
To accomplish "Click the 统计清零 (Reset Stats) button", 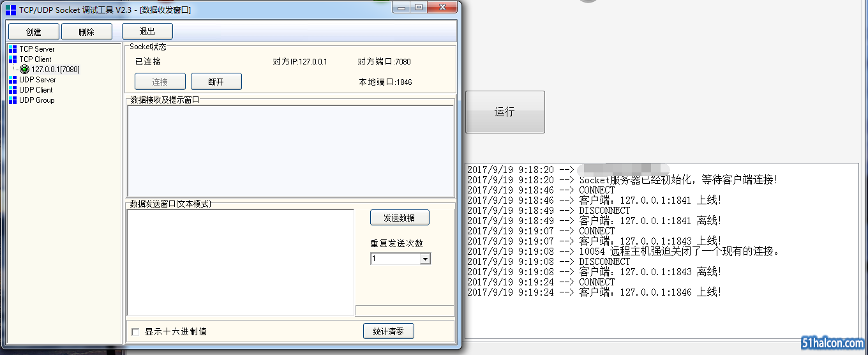I will (x=389, y=331).
